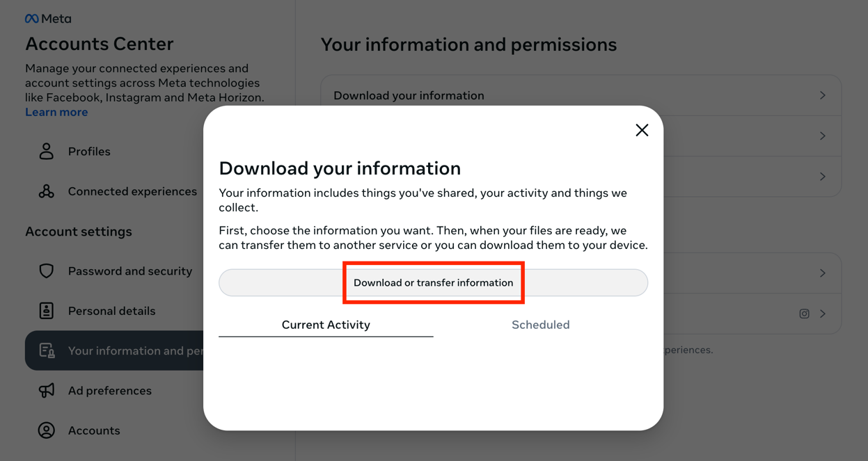Switch to the Scheduled tab
The image size is (868, 461).
540,325
